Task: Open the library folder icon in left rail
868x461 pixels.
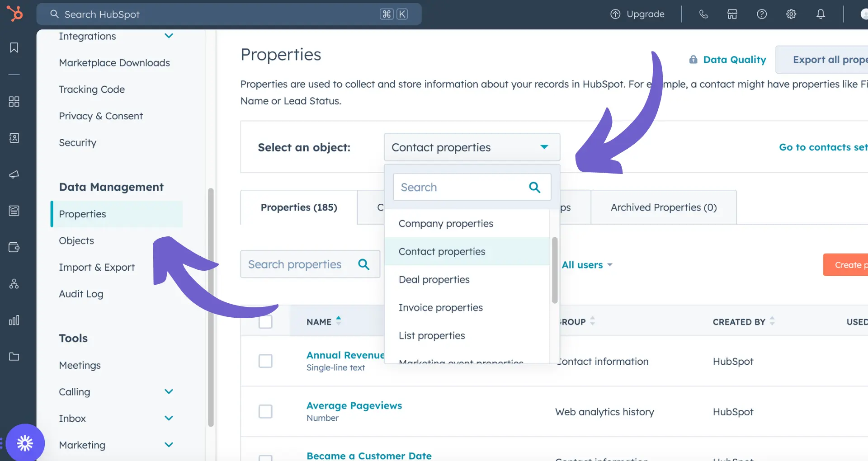Action: tap(14, 357)
